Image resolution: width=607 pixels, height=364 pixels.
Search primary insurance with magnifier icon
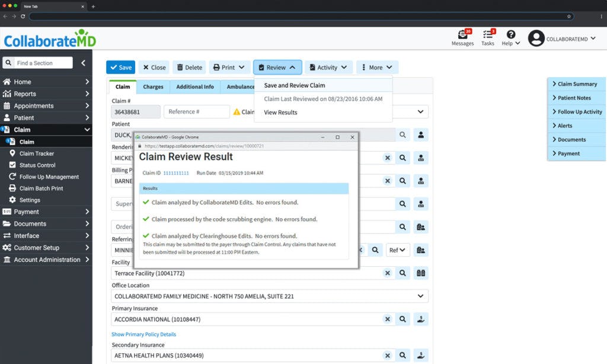402,319
